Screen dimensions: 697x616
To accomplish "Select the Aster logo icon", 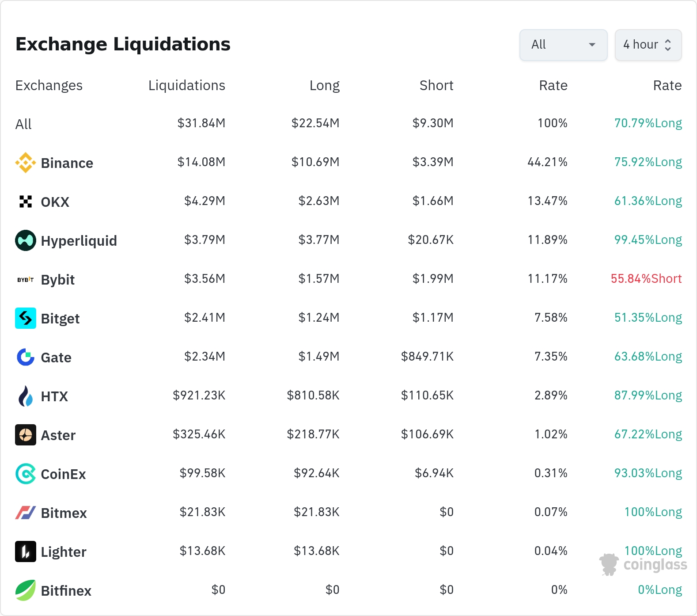I will point(26,435).
